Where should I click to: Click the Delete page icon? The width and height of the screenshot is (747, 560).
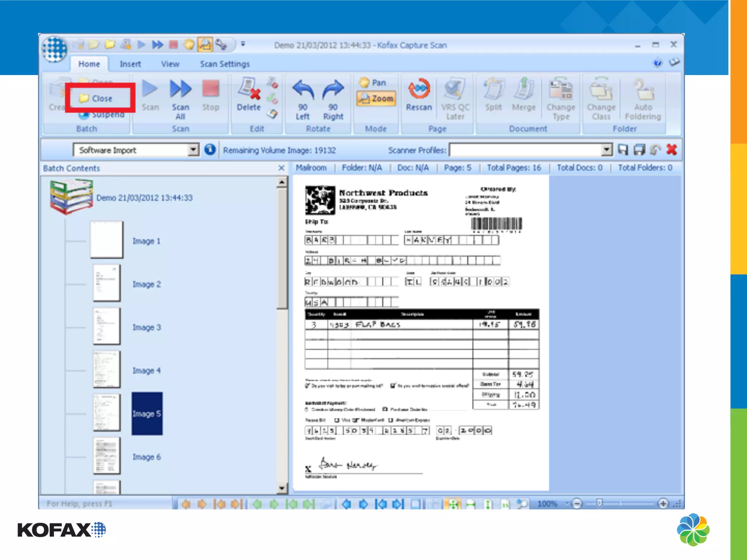point(249,89)
